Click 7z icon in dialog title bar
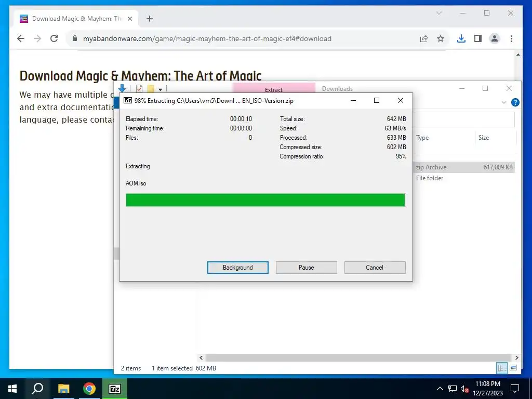532x399 pixels. pyautogui.click(x=128, y=100)
